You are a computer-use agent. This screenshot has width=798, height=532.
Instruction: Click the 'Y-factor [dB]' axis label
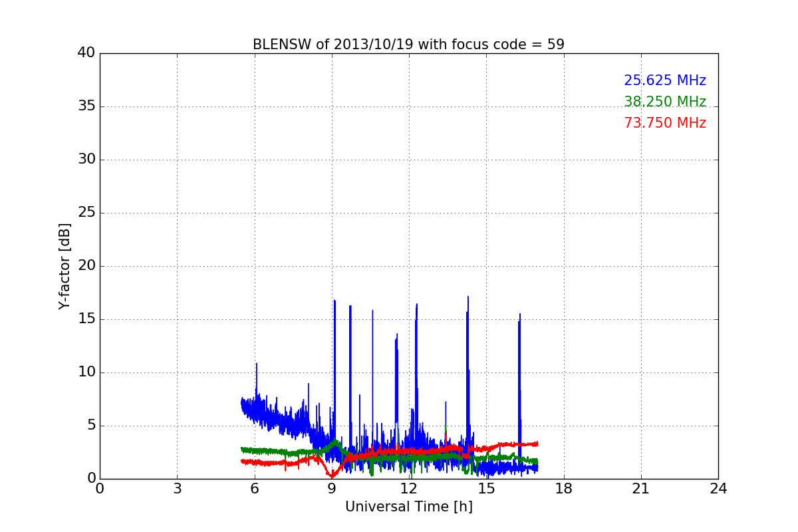pos(65,266)
